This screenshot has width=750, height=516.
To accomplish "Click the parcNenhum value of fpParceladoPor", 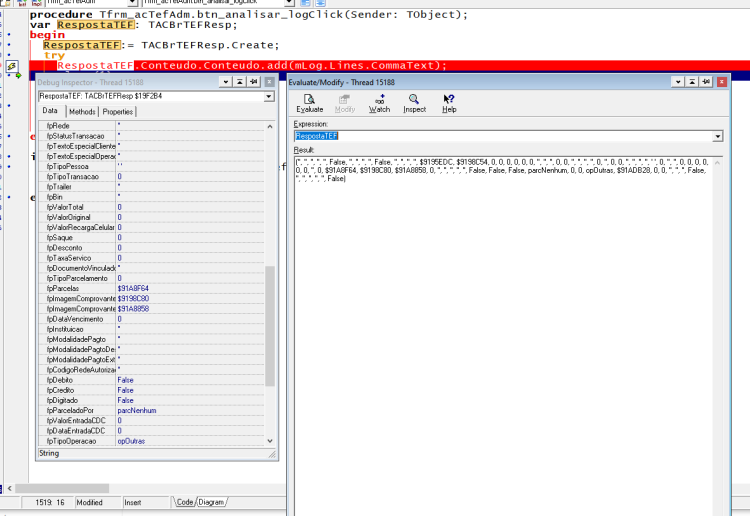I will [x=137, y=410].
